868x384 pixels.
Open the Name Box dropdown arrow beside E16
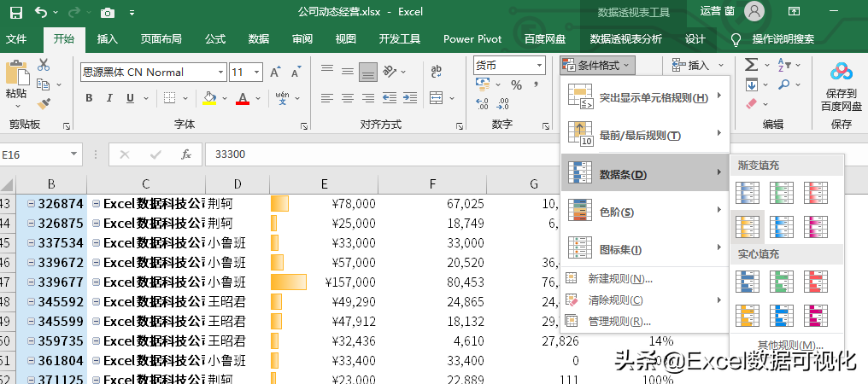coord(73,154)
